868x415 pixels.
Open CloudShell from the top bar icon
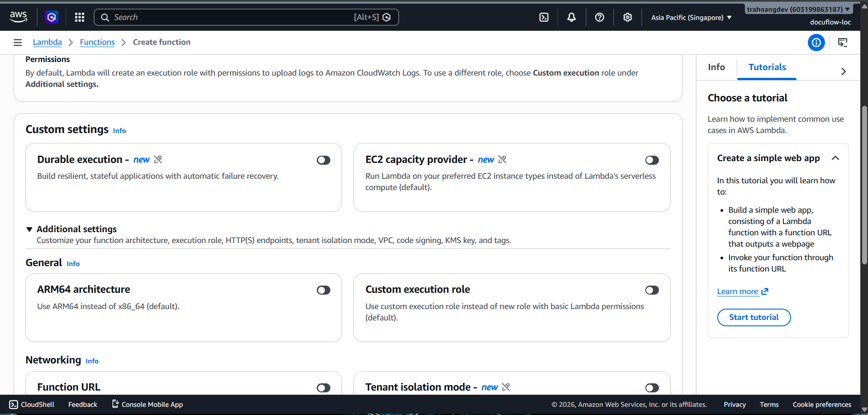point(544,17)
